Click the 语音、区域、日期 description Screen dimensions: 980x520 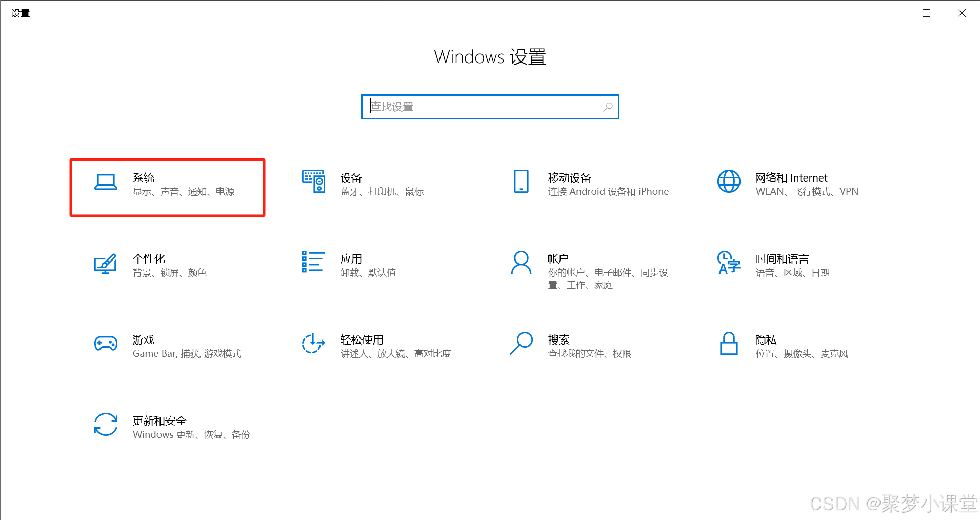[x=793, y=273]
